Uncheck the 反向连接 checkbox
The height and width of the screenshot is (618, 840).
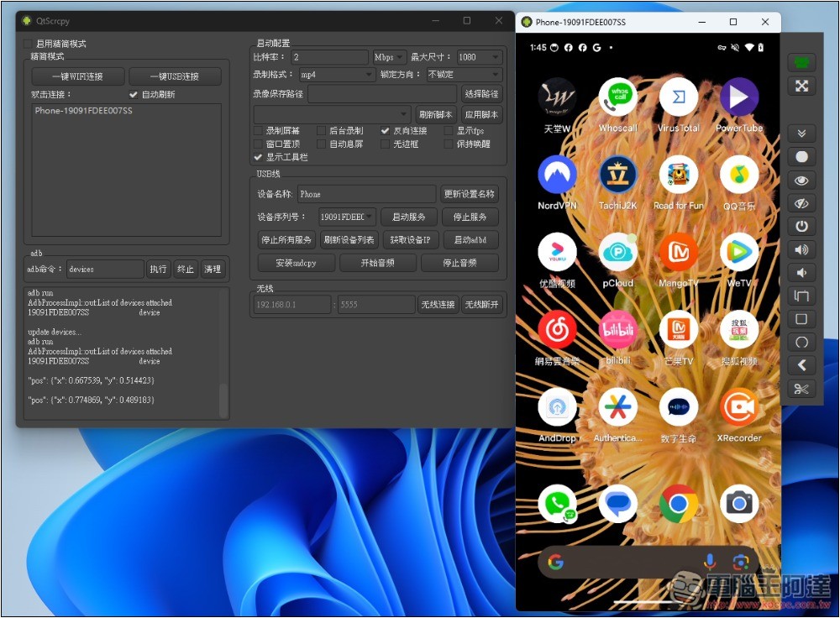tap(385, 131)
